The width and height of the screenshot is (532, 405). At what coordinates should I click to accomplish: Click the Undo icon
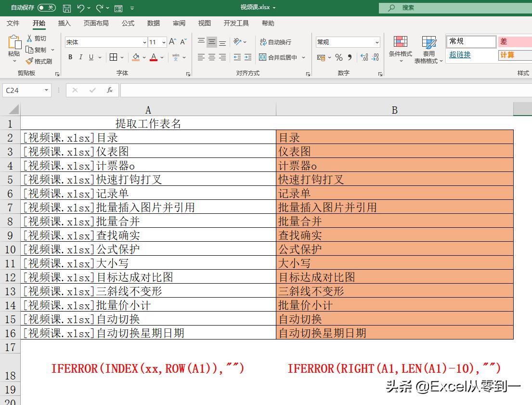[80, 7]
